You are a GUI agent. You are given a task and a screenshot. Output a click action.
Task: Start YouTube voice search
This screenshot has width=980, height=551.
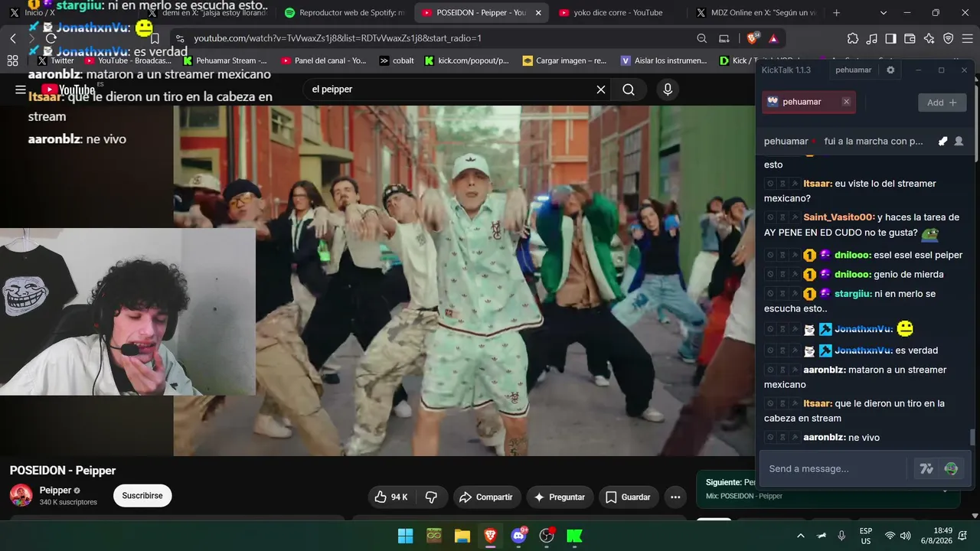click(668, 90)
